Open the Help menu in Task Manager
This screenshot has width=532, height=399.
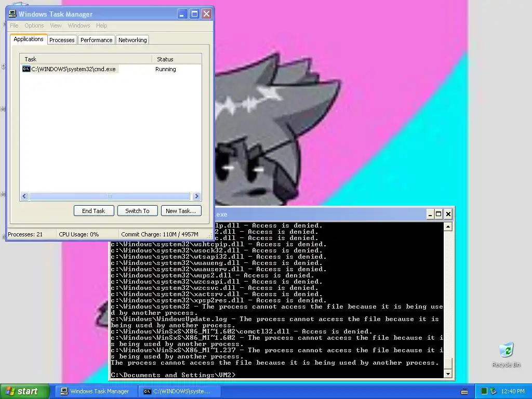(x=101, y=25)
